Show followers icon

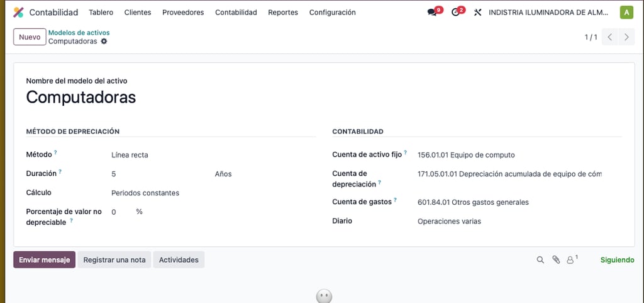570,260
